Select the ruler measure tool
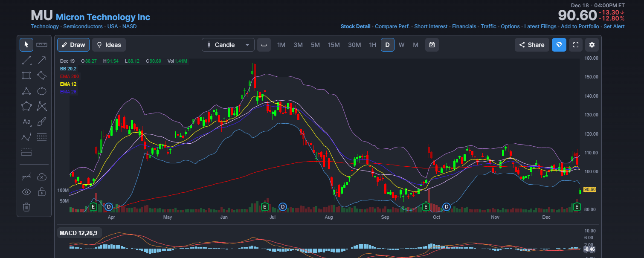644x258 pixels. (42, 45)
